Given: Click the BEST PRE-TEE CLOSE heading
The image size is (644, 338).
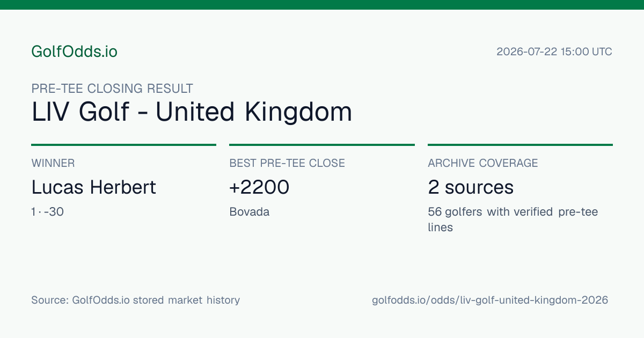Looking at the screenshot, I should pyautogui.click(x=287, y=163).
